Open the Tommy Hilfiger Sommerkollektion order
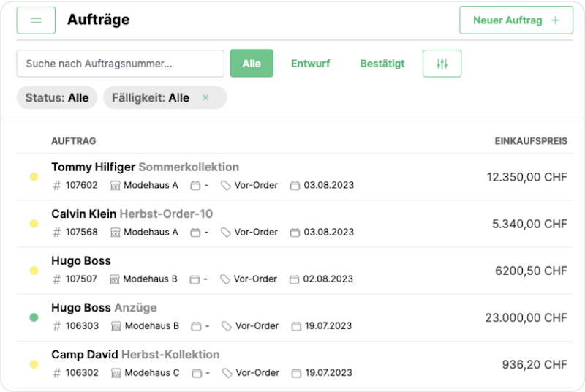585x392 pixels. tap(145, 167)
